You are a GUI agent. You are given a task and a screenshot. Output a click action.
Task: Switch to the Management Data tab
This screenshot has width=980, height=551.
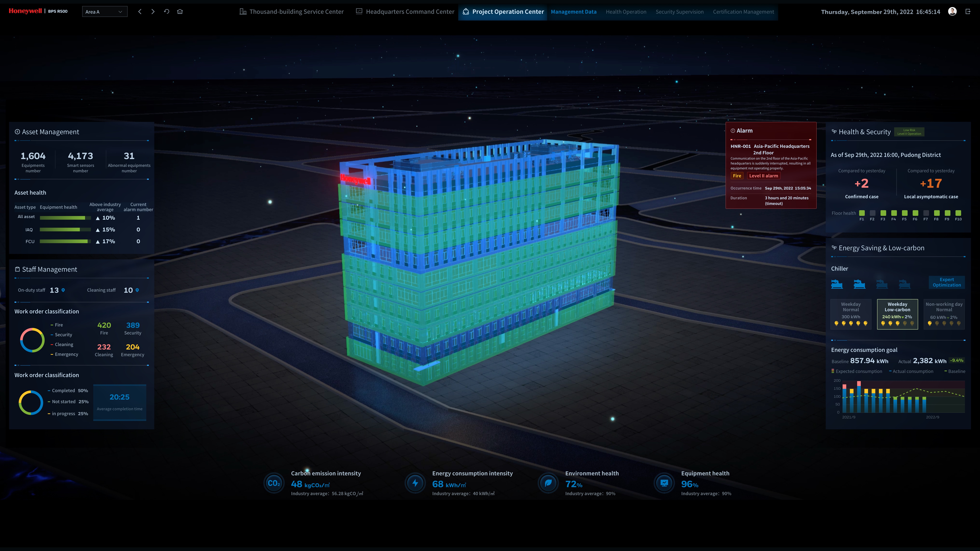[x=574, y=11]
